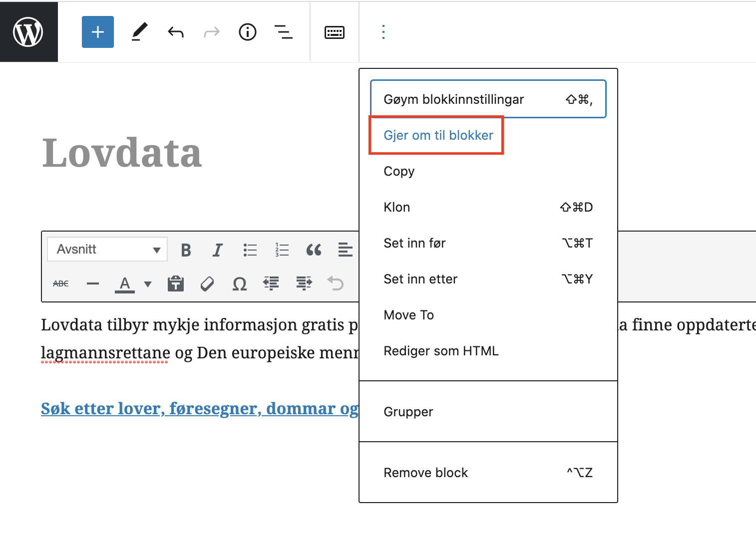Insert a numbered list

point(282,250)
